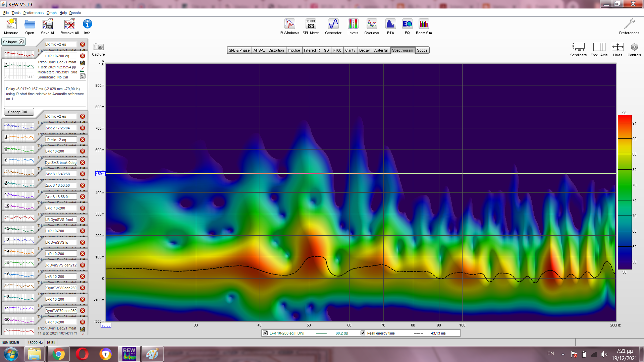Open the signal Generator
Image resolution: width=644 pixels, height=362 pixels.
point(333,27)
